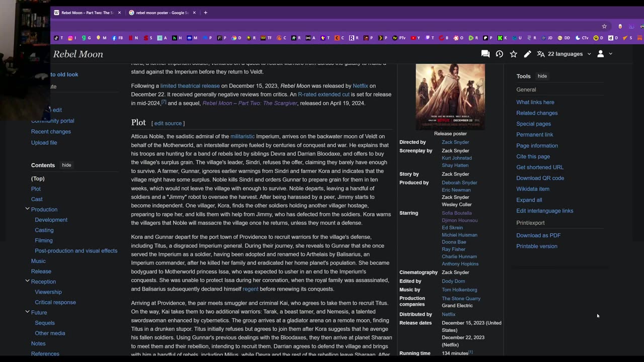Open the JD bookmark
This screenshot has height=362, width=644.
547,38
